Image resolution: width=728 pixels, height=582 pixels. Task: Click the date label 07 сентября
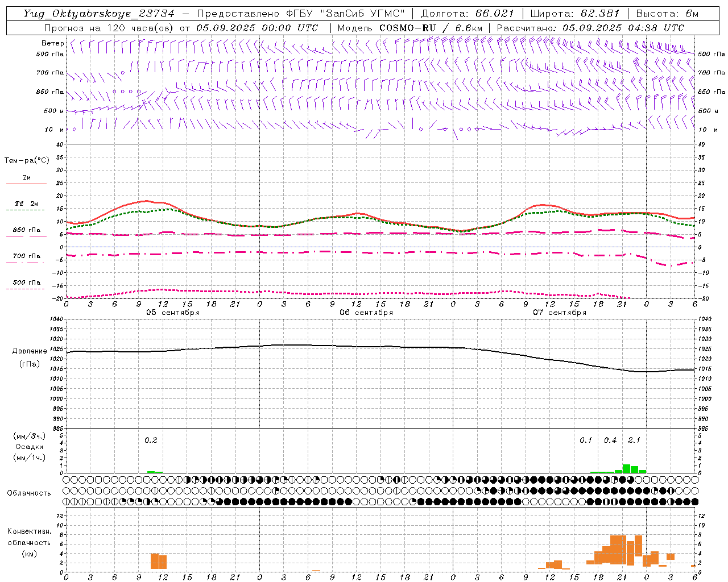point(560,313)
